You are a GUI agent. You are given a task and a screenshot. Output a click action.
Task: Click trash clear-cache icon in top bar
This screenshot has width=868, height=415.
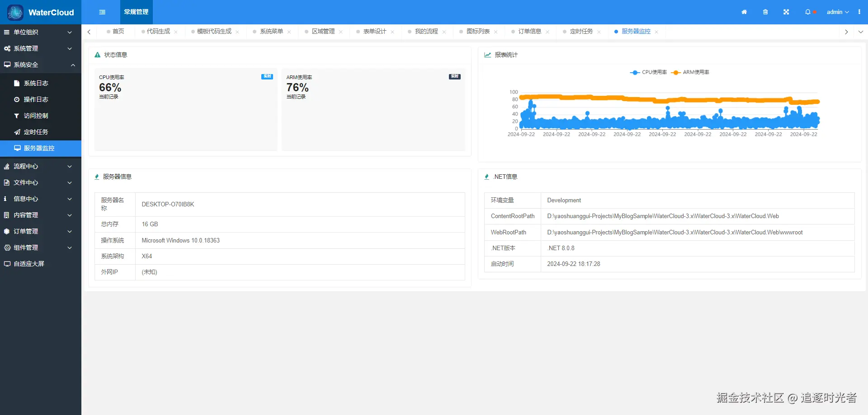[765, 12]
